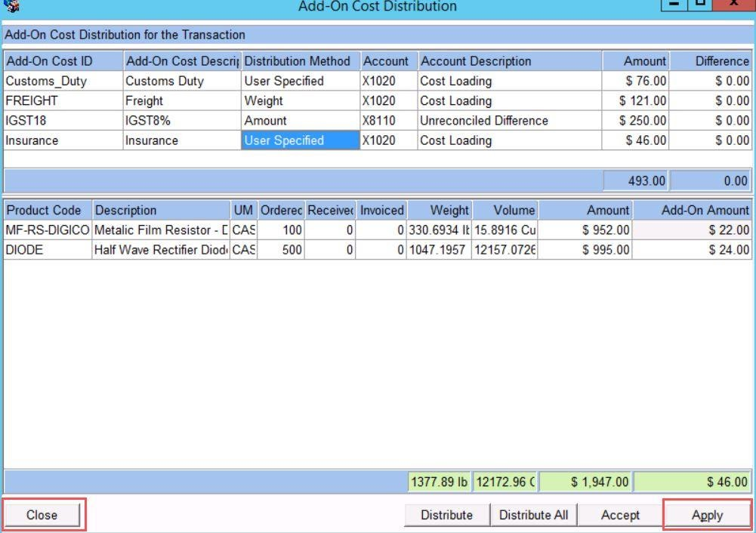Select Customs Duty User Specified method cell
Viewport: 756px width, 533px height.
pos(300,82)
